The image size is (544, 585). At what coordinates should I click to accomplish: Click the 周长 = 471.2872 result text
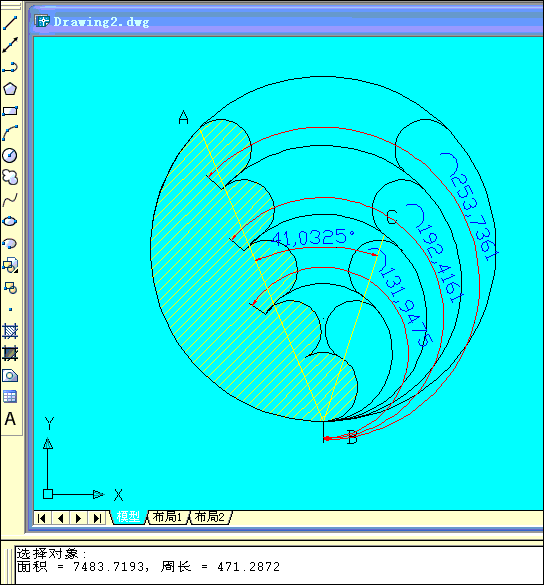pos(221,567)
